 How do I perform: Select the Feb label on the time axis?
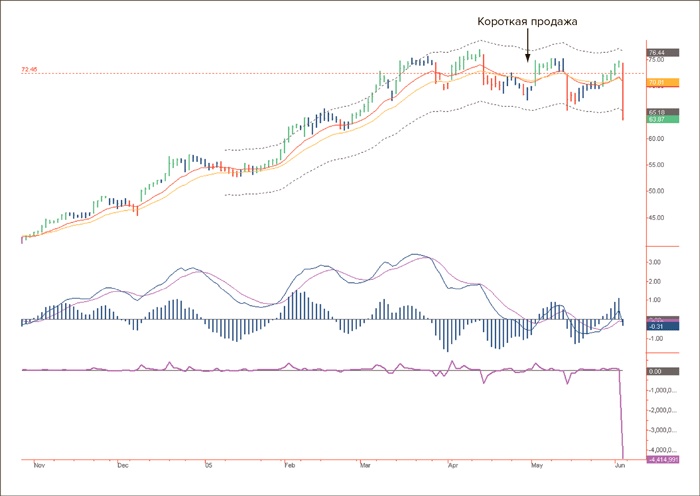point(290,466)
